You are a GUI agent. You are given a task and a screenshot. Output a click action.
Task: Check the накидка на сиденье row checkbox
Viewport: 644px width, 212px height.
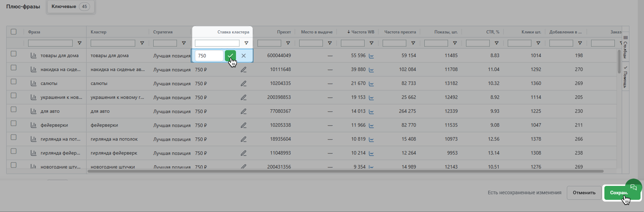[x=14, y=68]
